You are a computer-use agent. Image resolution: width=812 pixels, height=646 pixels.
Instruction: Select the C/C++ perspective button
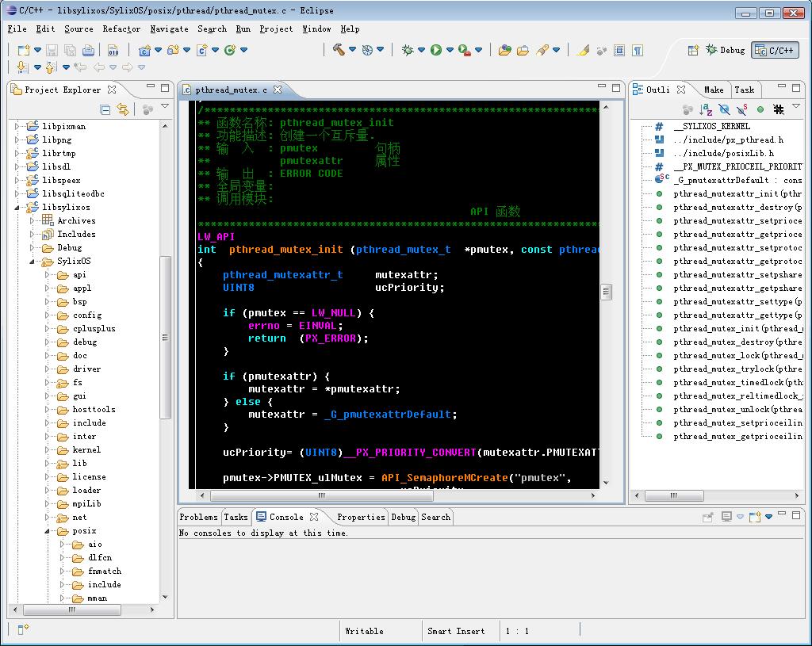(775, 50)
